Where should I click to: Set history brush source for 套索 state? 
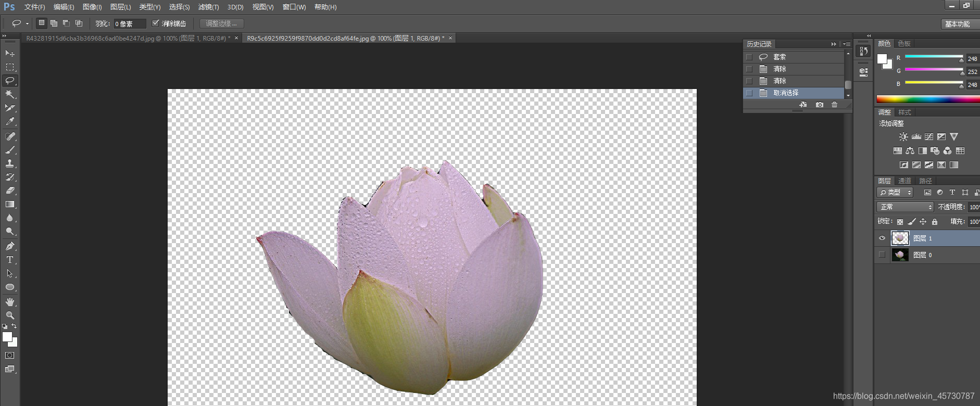[749, 57]
